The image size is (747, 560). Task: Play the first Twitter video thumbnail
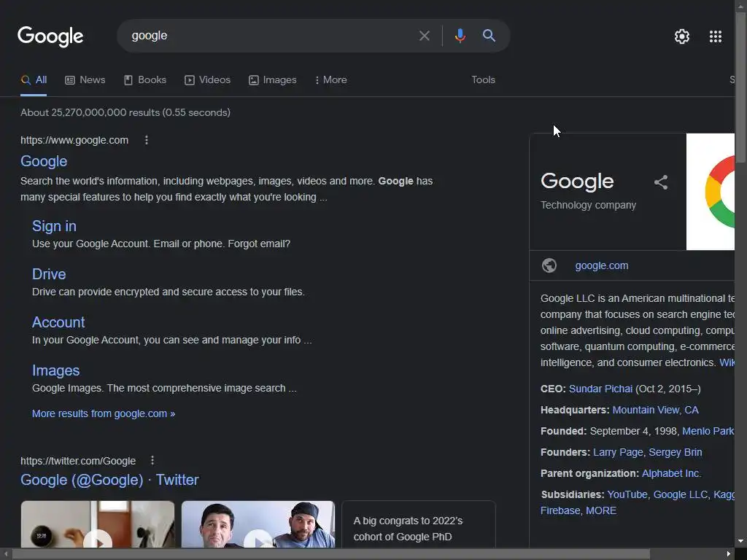pyautogui.click(x=98, y=524)
